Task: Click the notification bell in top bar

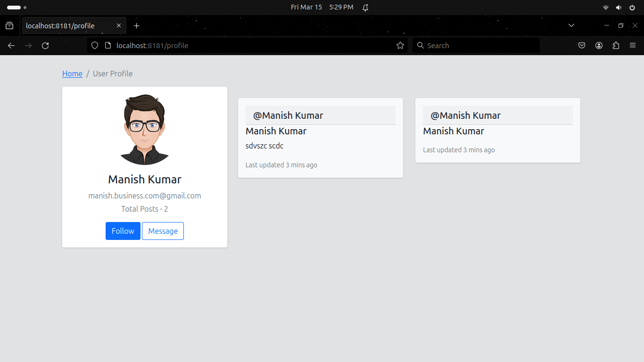Action: coord(365,7)
